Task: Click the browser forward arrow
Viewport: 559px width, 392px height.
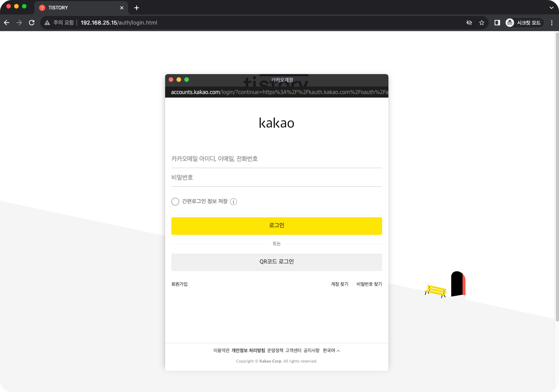Action: pyautogui.click(x=19, y=23)
